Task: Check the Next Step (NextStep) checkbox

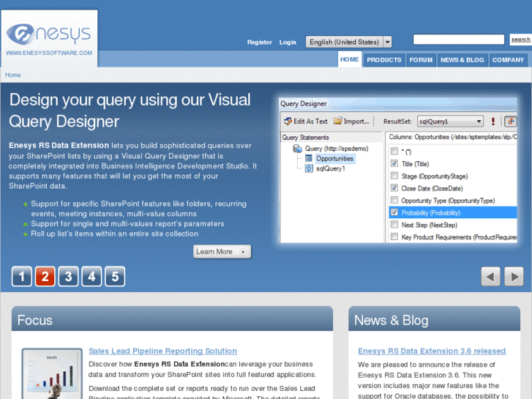Action: [394, 224]
